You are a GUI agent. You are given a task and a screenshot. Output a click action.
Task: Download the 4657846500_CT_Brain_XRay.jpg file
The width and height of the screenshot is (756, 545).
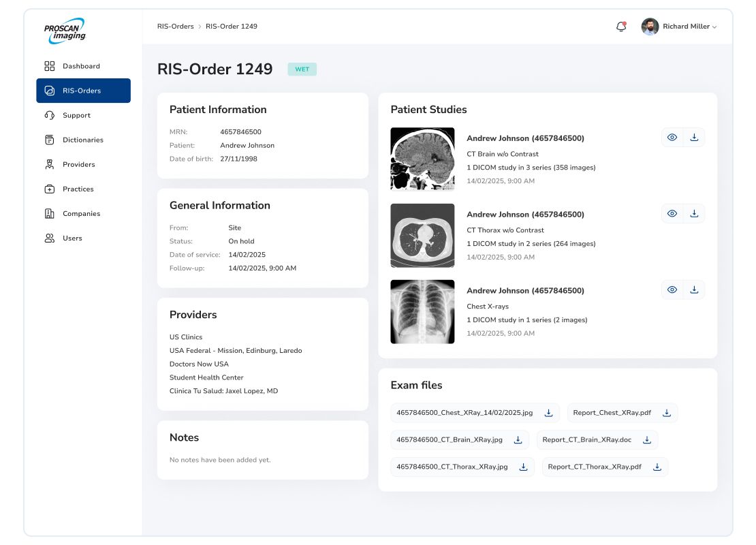(x=518, y=440)
